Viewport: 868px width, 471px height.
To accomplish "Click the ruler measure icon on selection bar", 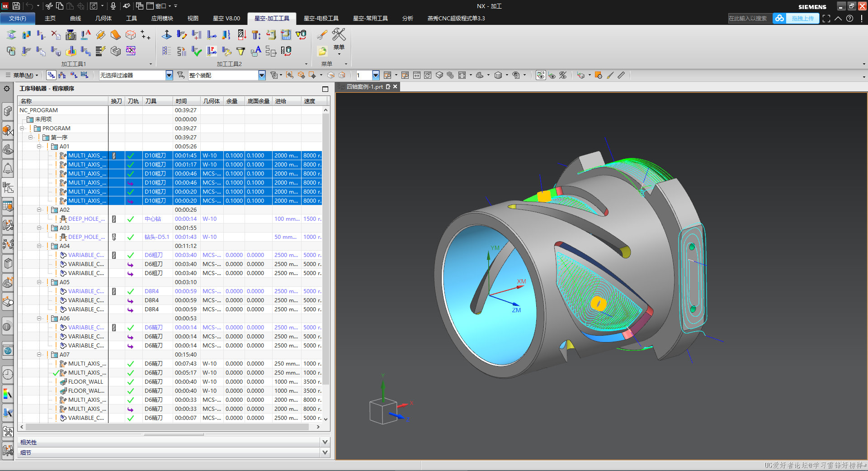I will click(x=621, y=75).
